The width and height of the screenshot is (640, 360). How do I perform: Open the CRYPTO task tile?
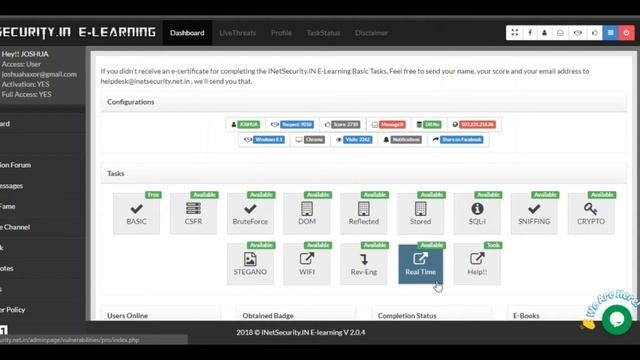[591, 214]
